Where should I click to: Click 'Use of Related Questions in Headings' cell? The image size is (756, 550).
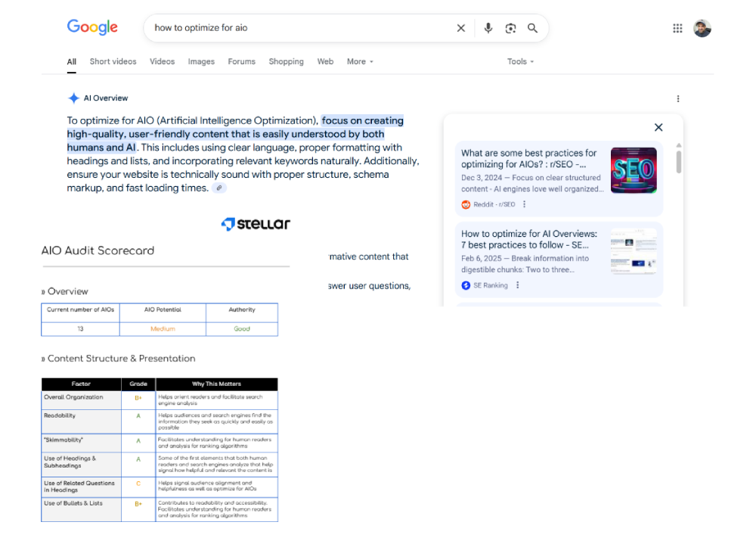click(81, 486)
